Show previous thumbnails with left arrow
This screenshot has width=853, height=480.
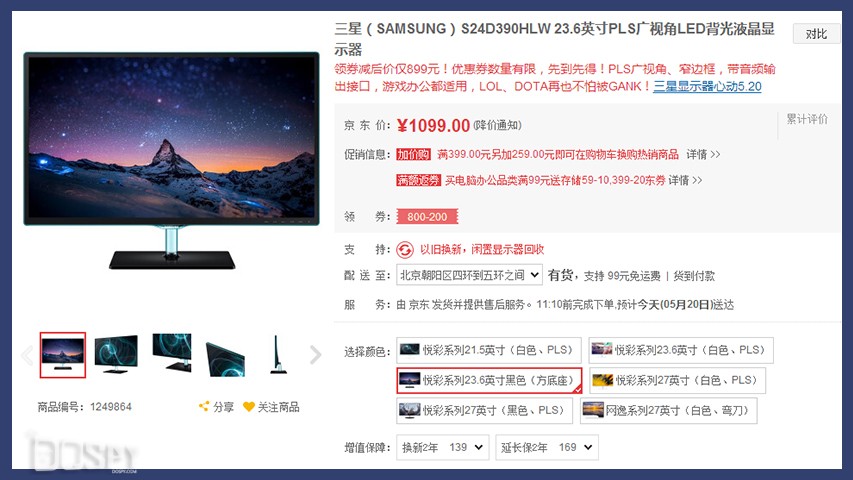pos(27,355)
